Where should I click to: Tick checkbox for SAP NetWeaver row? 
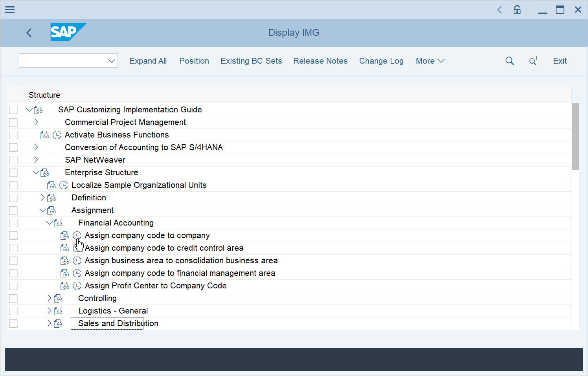(x=13, y=160)
